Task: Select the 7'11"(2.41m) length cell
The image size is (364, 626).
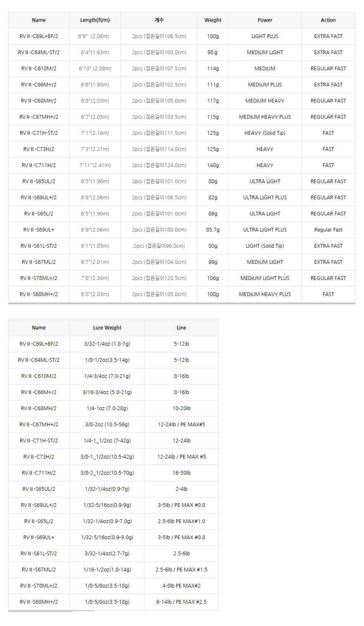Action: (x=95, y=165)
